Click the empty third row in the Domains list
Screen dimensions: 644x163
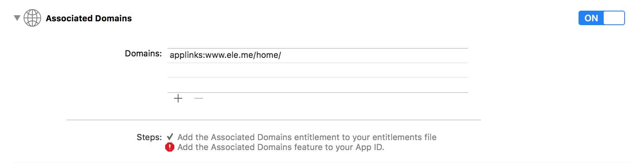(317, 85)
